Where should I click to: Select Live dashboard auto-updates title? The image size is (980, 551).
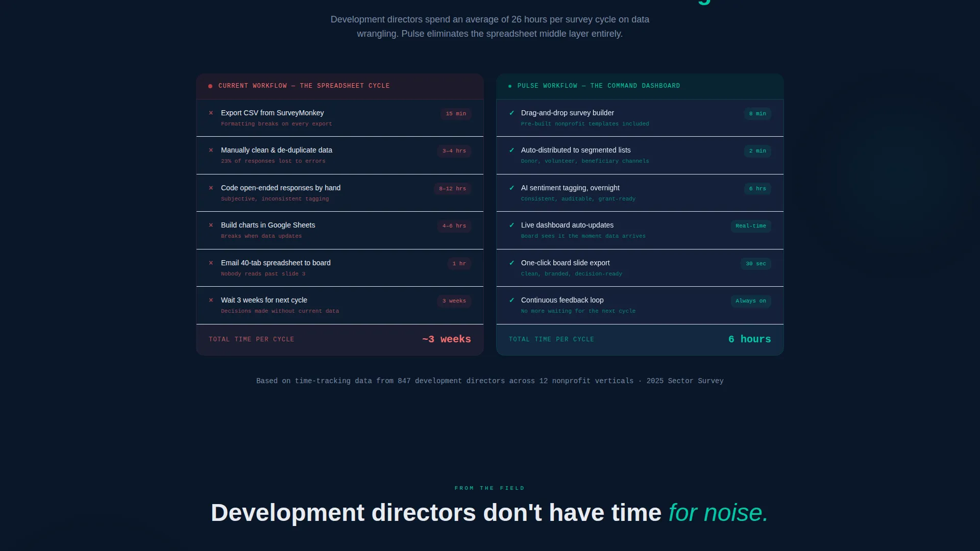click(x=567, y=225)
